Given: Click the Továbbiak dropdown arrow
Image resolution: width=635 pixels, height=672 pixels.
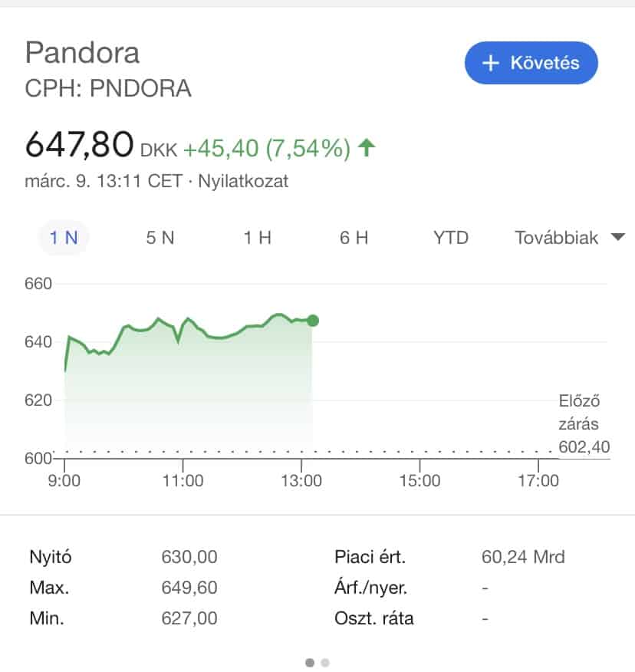Looking at the screenshot, I should (x=617, y=238).
